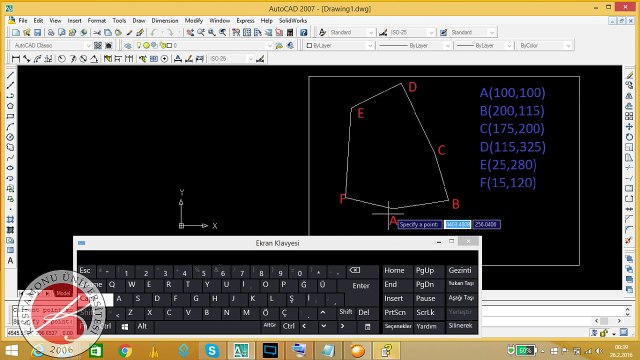Toggle right Shift key on the on-screen keyboard
Image resolution: width=640 pixels, height=360 pixels.
click(346, 312)
